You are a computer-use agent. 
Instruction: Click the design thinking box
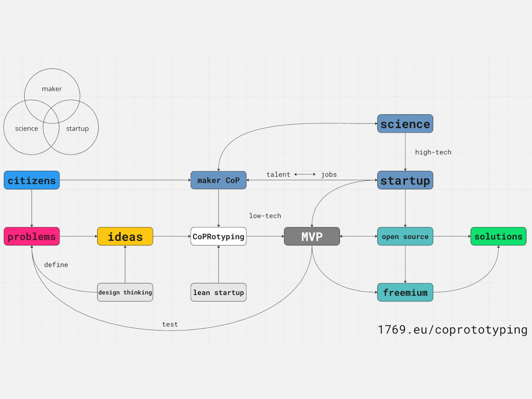[125, 292]
